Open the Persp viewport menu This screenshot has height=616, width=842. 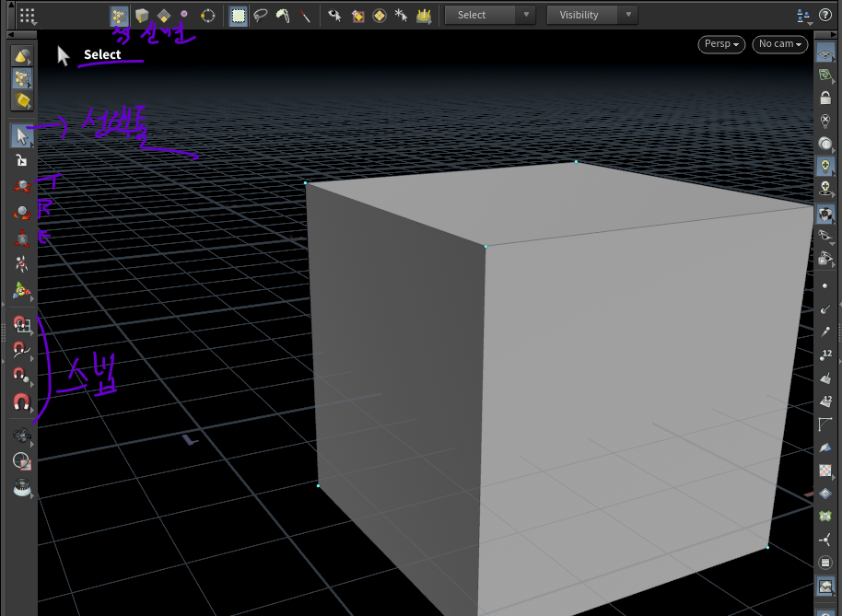pyautogui.click(x=721, y=44)
